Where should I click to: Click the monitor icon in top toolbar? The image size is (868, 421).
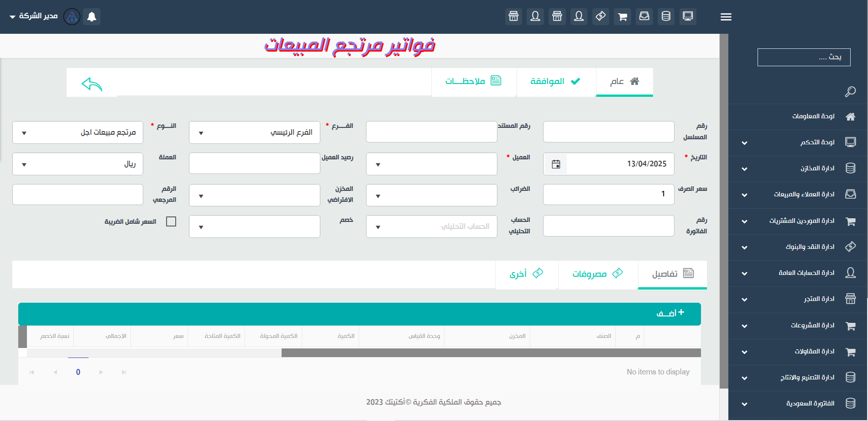[x=688, y=16]
